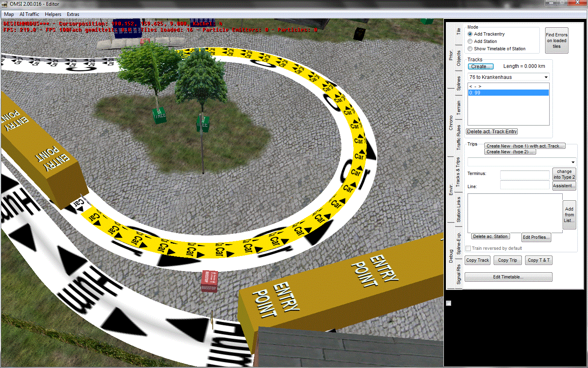Image resolution: width=588 pixels, height=368 pixels.
Task: Select the 0: 99 track entry
Action: tap(508, 93)
